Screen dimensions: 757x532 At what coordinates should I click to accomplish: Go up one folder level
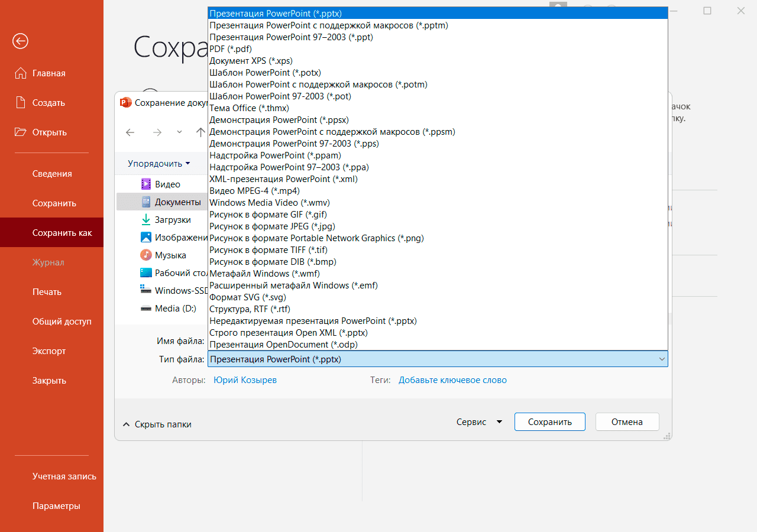(200, 132)
